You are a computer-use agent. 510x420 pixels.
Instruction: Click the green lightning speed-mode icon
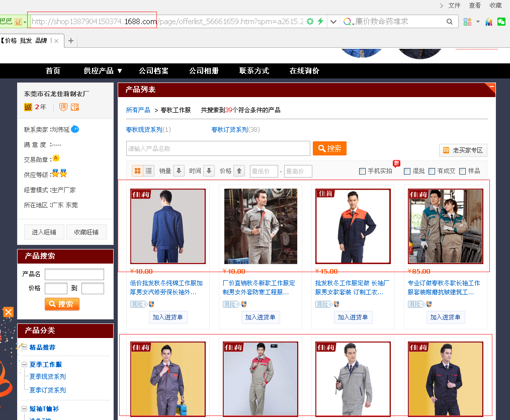320,22
